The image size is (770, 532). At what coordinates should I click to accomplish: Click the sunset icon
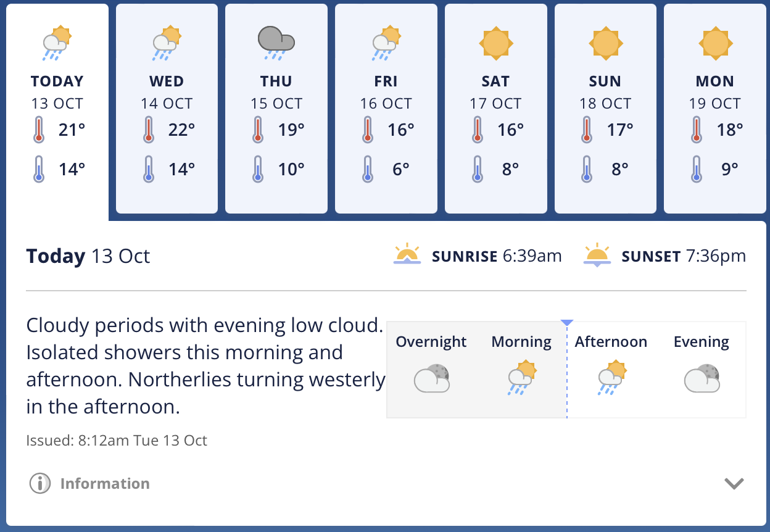(x=597, y=256)
